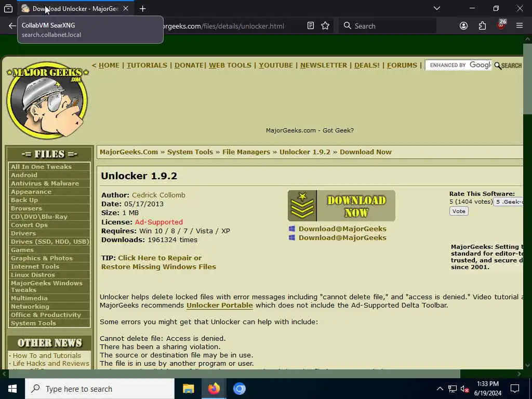This screenshot has height=399, width=532.
Task: Open a new browser tab
Action: point(142,8)
